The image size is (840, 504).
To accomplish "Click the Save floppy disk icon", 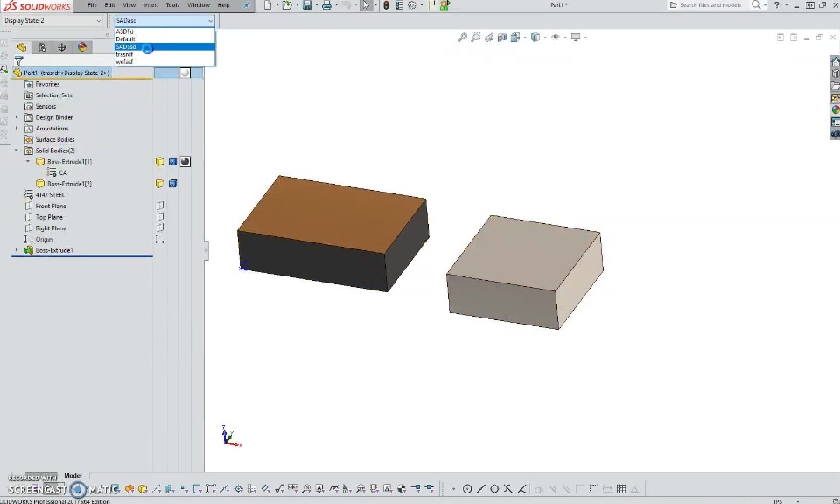I will [x=307, y=5].
